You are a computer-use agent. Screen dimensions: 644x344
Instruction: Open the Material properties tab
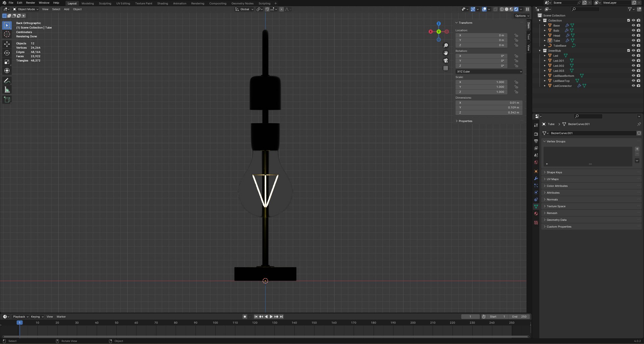[x=536, y=214]
